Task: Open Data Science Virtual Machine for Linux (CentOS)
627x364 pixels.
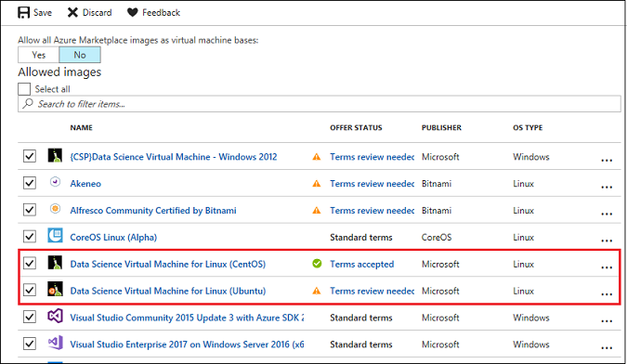Action: 168,264
